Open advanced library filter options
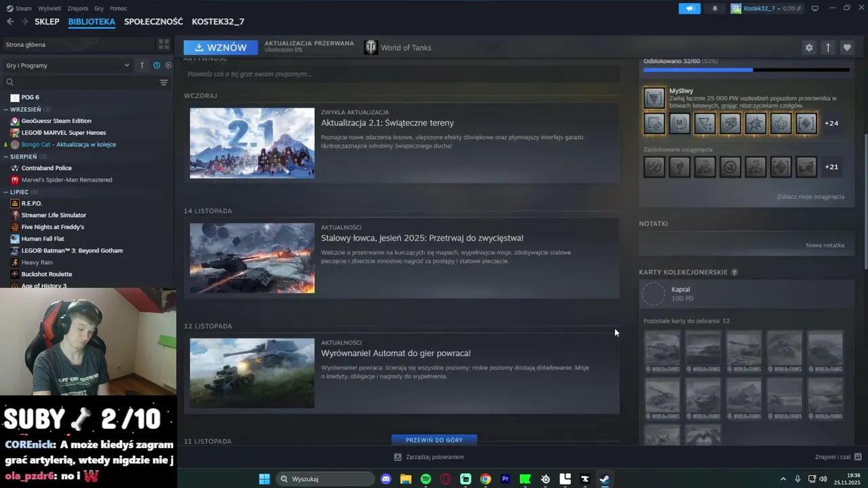 pyautogui.click(x=163, y=82)
